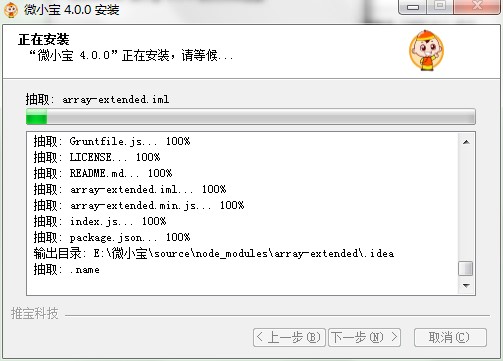Minimize the installer window
Viewport: 503px width, 361px height.
[x=413, y=7]
